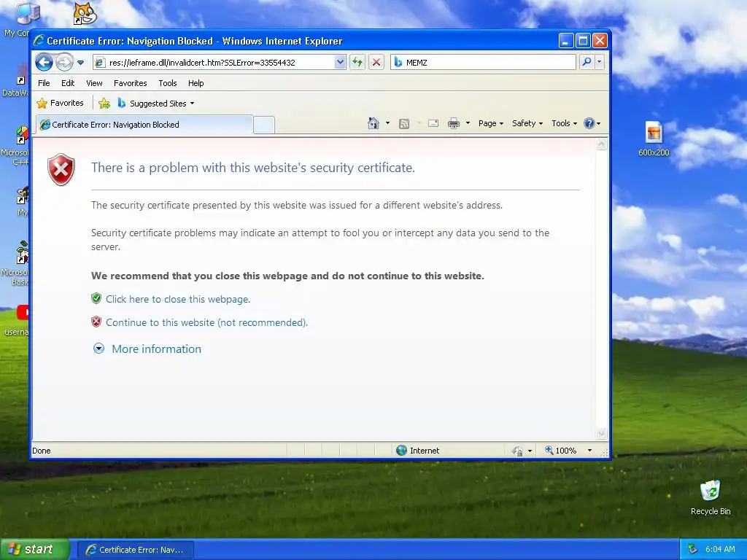Image resolution: width=747 pixels, height=560 pixels.
Task: Select the Scratch cat desktop shortcut
Action: 85,13
